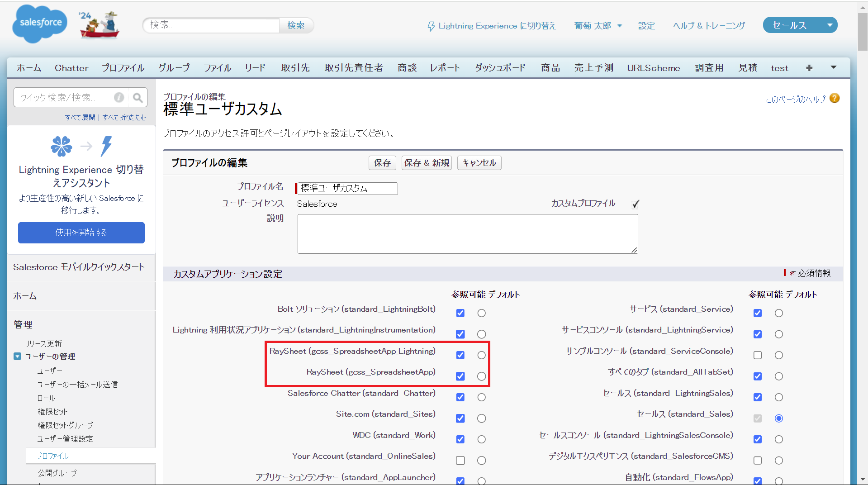Image resolution: width=868 pixels, height=485 pixels.
Task: Open the 売上予測 tab
Action: (593, 68)
